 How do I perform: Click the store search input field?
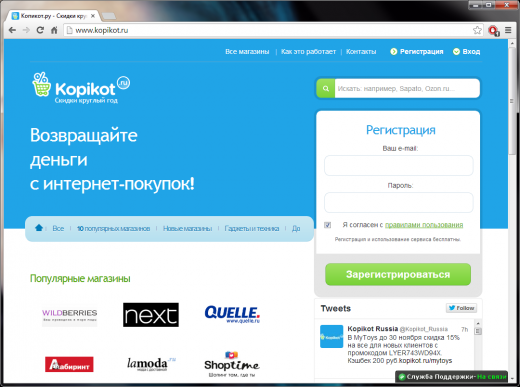407,89
